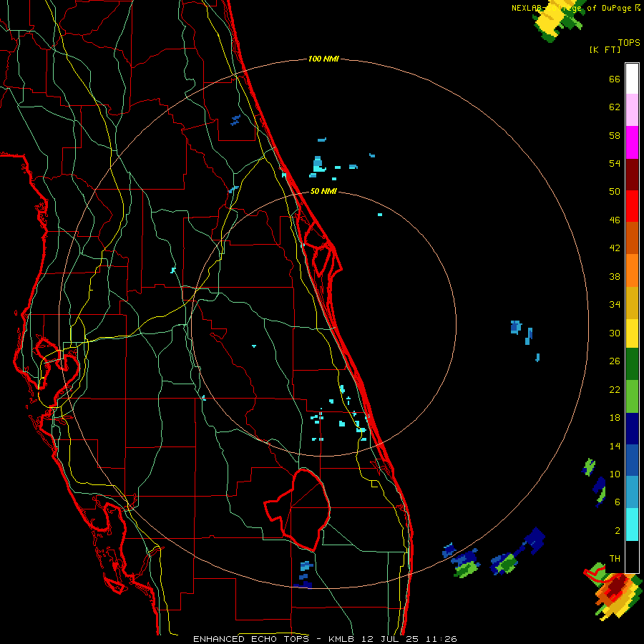Click the white swatch in the tops legend
Screen dimensions: 644x644
coord(632,79)
